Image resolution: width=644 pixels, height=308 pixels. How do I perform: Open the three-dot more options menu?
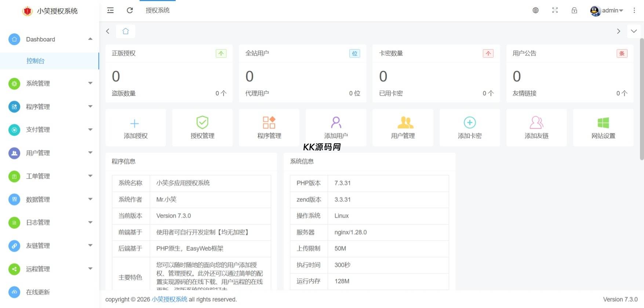pyautogui.click(x=634, y=10)
